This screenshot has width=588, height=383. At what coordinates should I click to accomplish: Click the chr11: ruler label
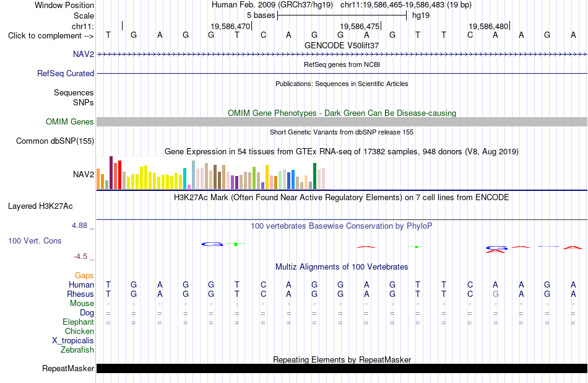[x=83, y=26]
